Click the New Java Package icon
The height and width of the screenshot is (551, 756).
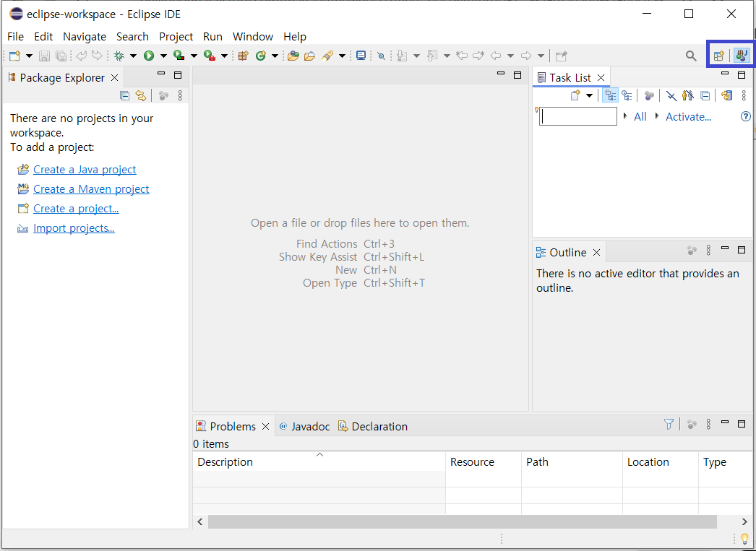click(x=243, y=56)
